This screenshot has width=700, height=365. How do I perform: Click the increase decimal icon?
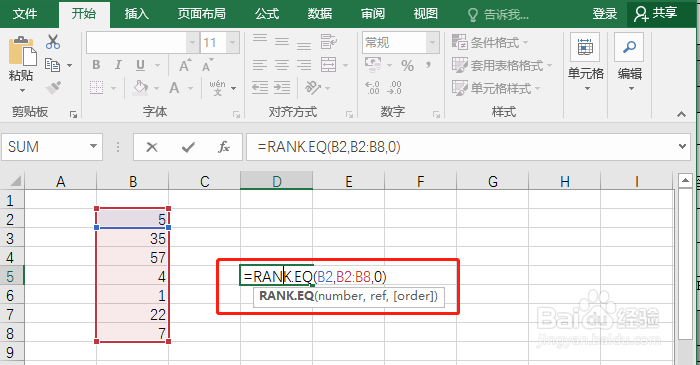tap(372, 87)
